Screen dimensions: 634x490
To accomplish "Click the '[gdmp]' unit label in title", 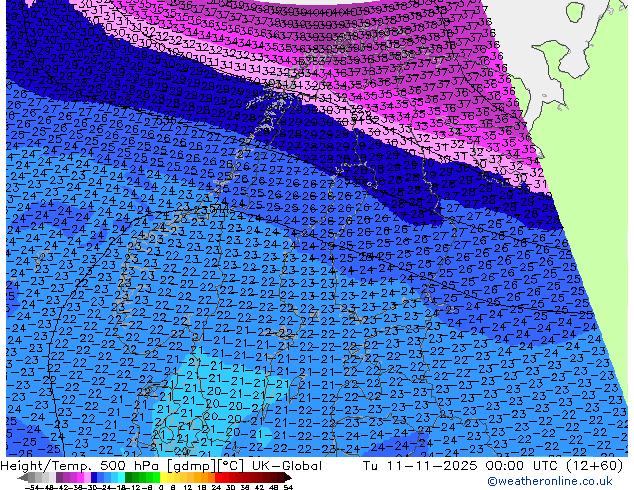I will [x=191, y=466].
